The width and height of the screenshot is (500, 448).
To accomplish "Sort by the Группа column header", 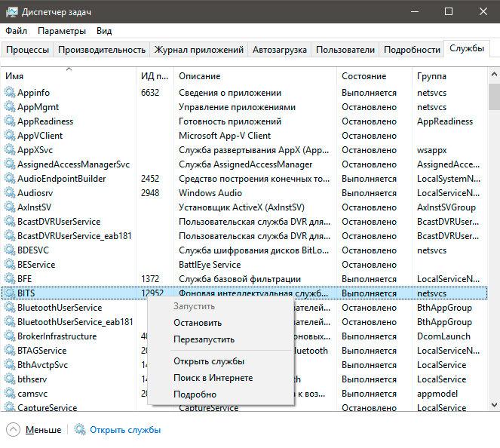I will (x=449, y=76).
